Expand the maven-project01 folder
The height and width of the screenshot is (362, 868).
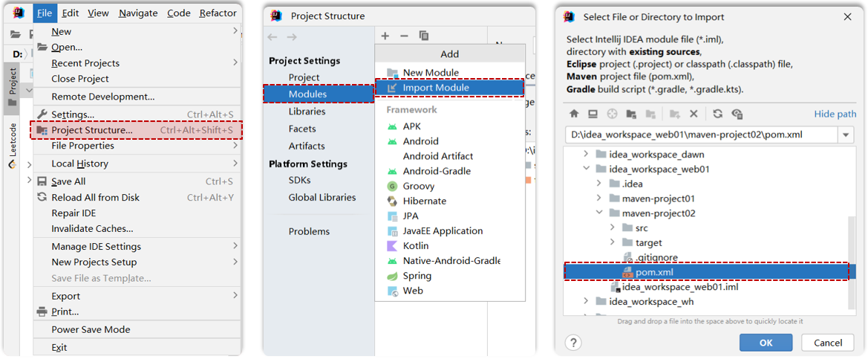click(x=599, y=198)
